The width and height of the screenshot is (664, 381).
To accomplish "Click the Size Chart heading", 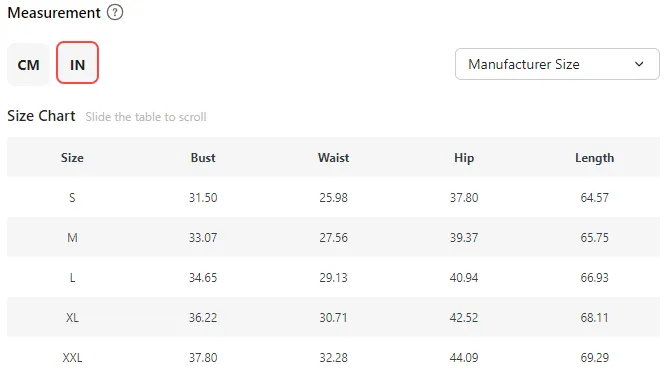I will [x=41, y=116].
